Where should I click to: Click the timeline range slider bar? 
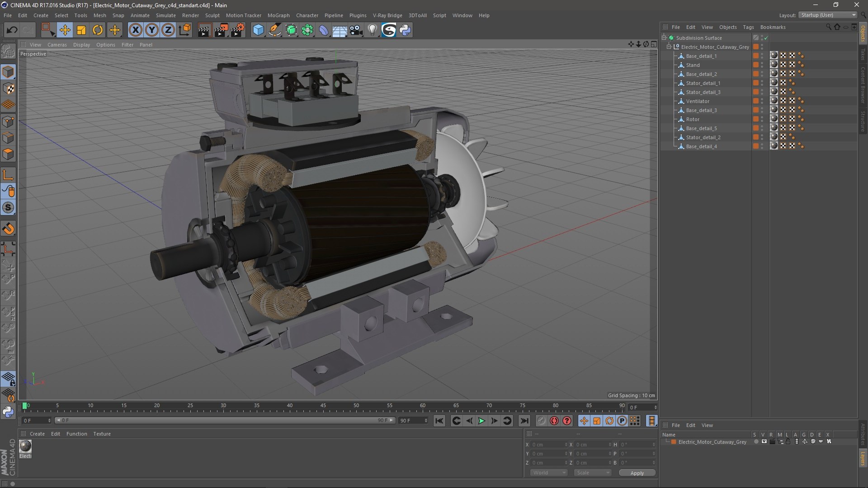225,421
